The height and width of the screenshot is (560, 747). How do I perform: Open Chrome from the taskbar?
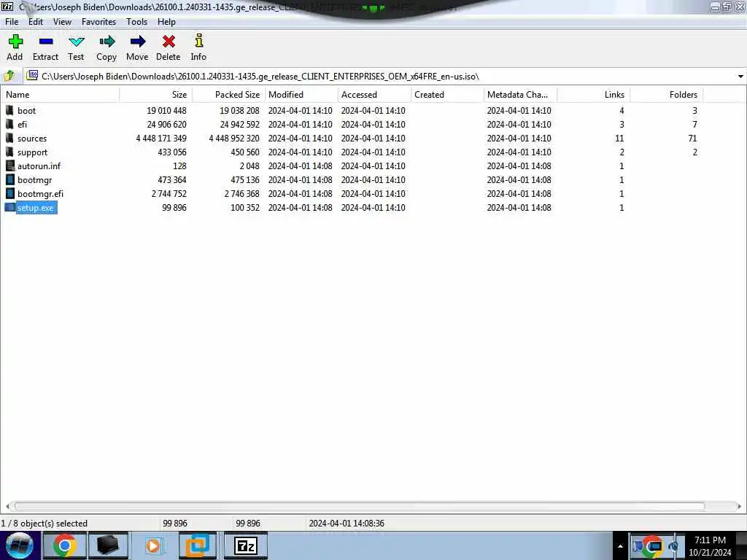(64, 545)
